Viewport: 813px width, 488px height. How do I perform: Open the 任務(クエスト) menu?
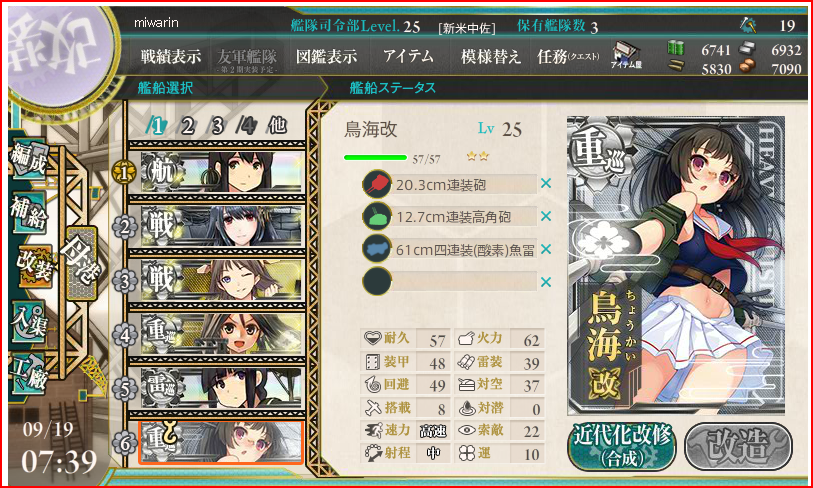569,57
